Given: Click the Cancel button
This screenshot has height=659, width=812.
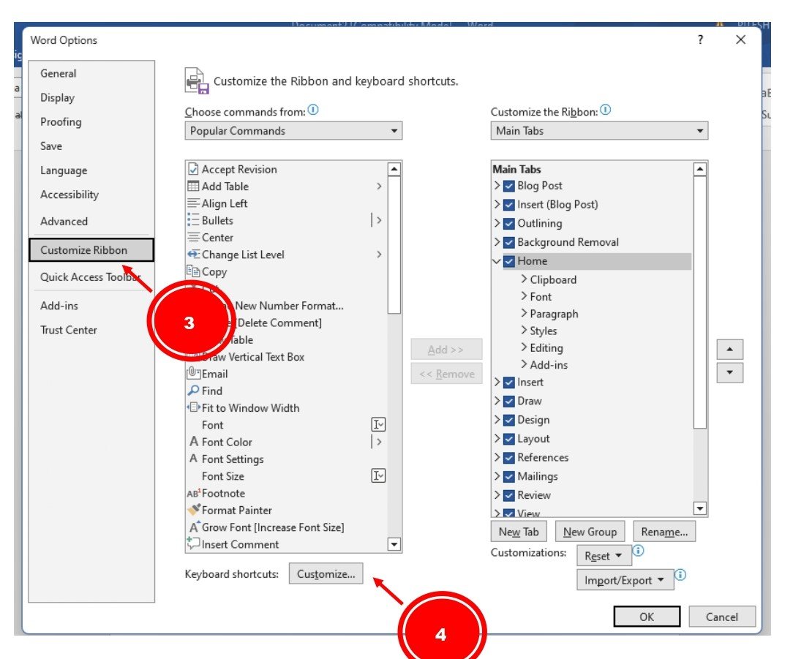Looking at the screenshot, I should [722, 617].
